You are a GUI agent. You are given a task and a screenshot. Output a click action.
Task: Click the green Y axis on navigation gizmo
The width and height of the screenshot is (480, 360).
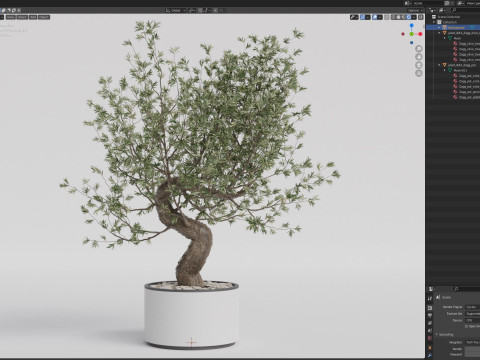point(412,34)
